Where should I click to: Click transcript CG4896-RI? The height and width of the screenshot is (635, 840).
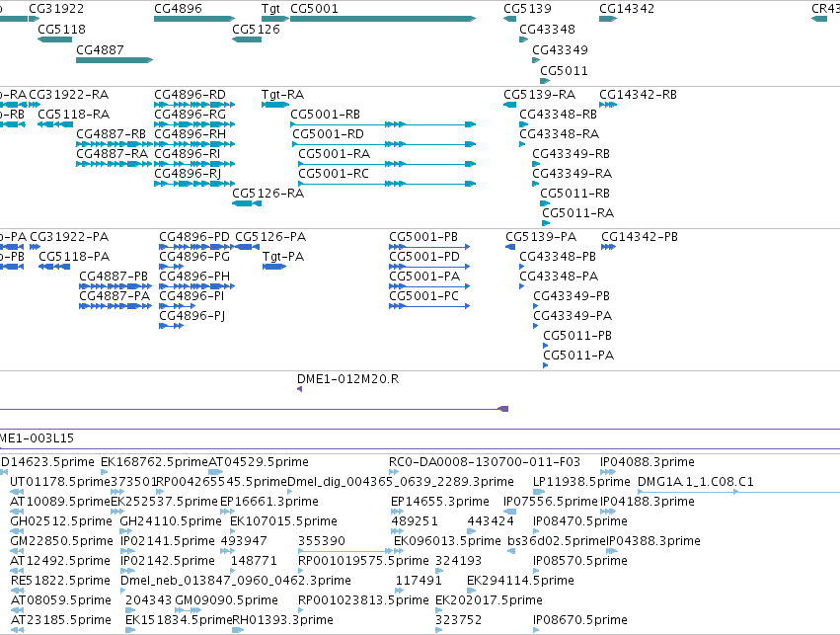188,154
